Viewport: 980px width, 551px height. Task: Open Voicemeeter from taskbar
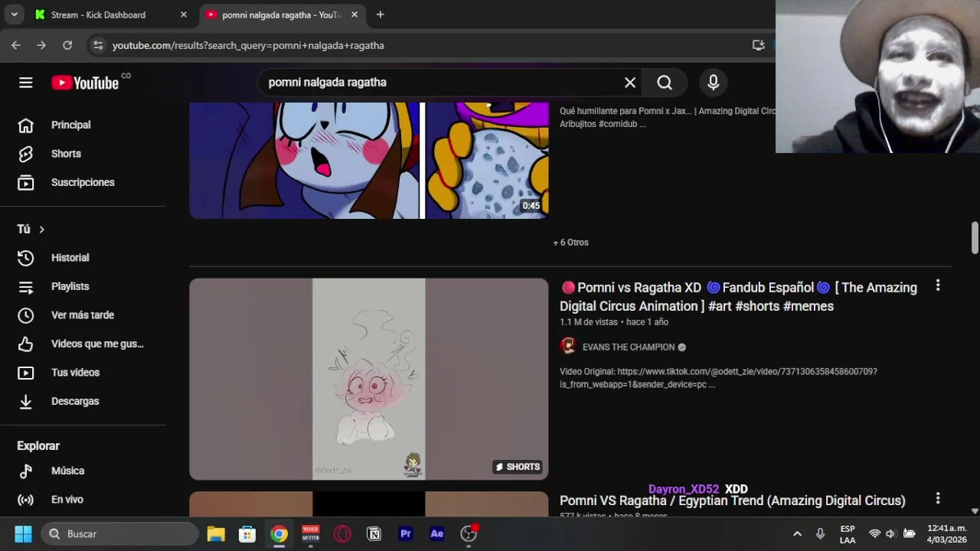[311, 533]
